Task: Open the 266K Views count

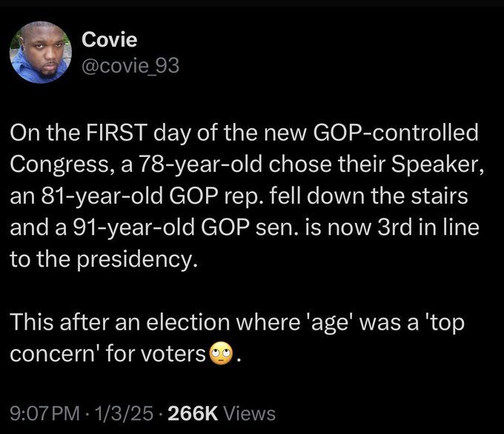Action: (x=222, y=413)
